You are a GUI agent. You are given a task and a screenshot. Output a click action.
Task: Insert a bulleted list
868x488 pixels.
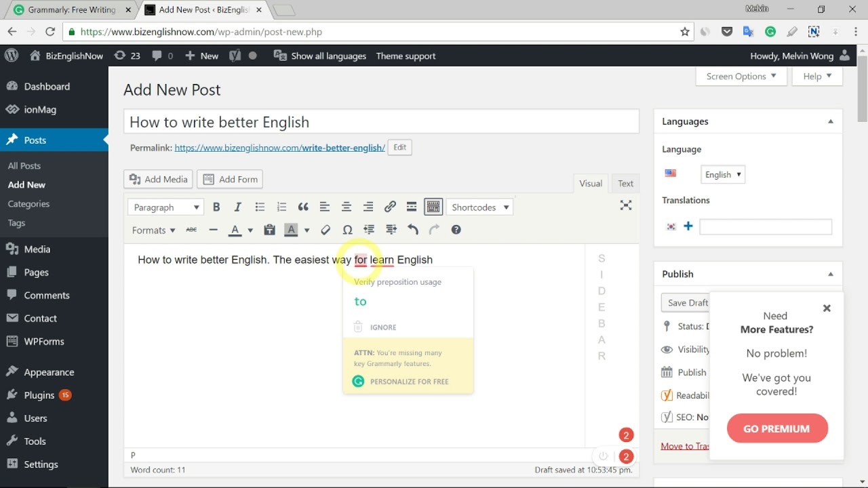click(260, 207)
